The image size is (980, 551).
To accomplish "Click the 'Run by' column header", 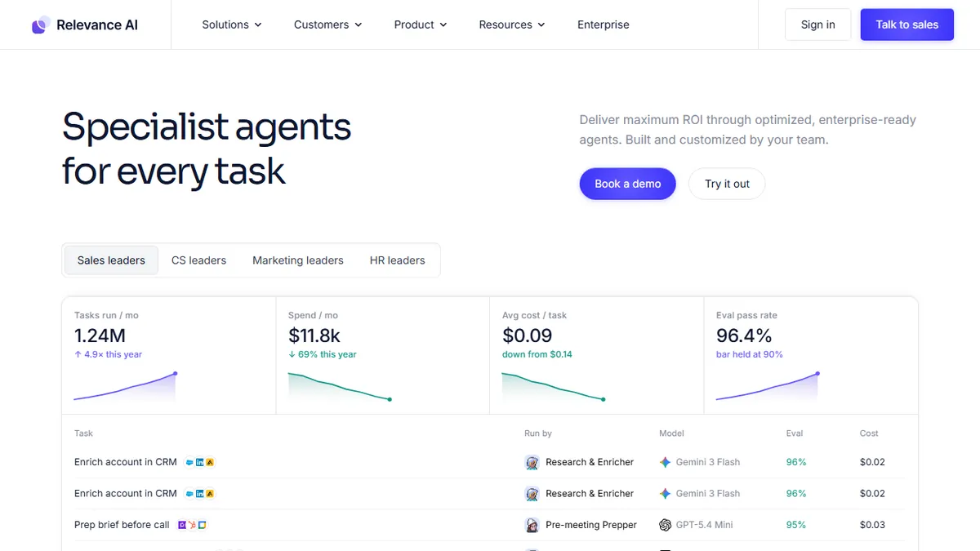I will [x=538, y=433].
